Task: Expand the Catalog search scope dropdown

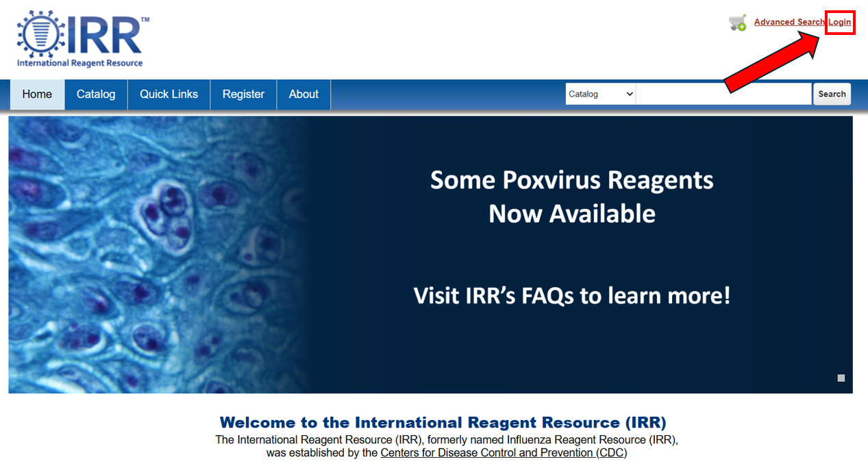Action: [x=601, y=94]
